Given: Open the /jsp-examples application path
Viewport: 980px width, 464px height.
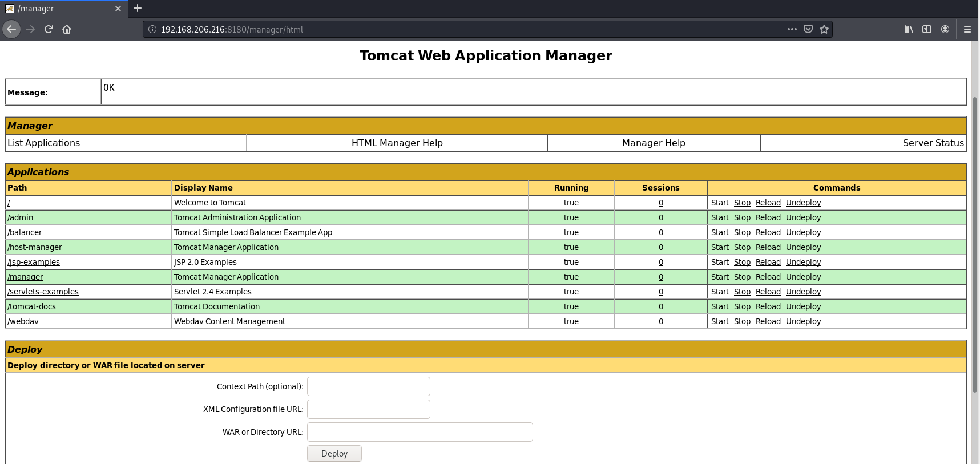Looking at the screenshot, I should click(34, 262).
